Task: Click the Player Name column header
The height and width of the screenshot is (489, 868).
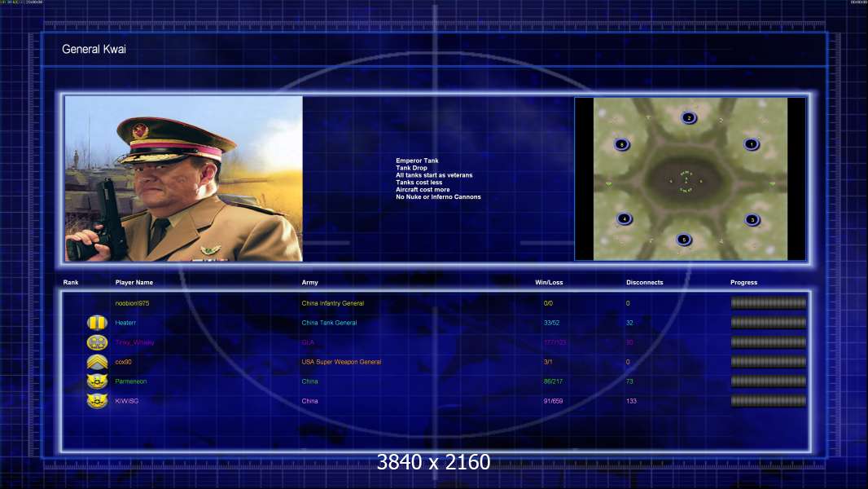Action: tap(134, 283)
